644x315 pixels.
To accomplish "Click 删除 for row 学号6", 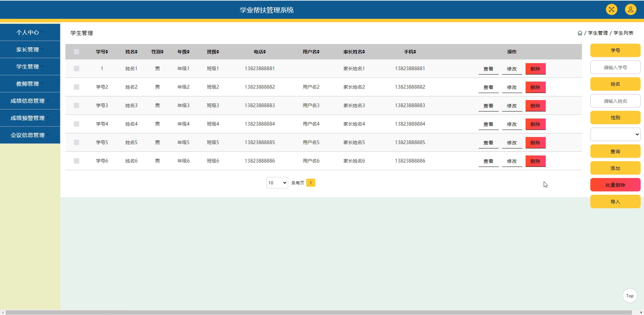I will (535, 161).
